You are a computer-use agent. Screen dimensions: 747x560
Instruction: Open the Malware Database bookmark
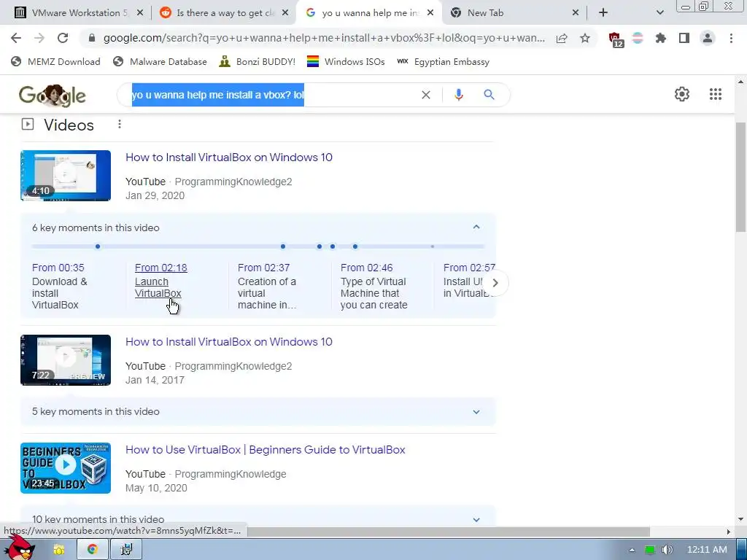(x=160, y=61)
